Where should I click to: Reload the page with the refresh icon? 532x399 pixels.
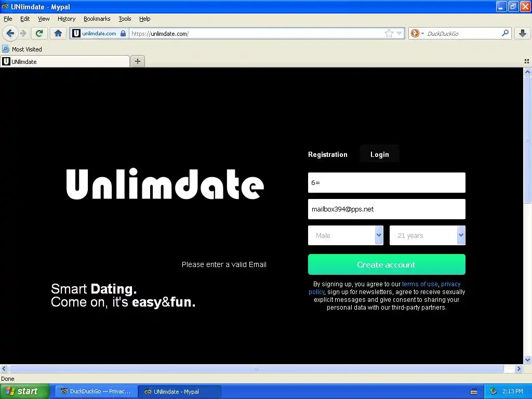click(39, 33)
